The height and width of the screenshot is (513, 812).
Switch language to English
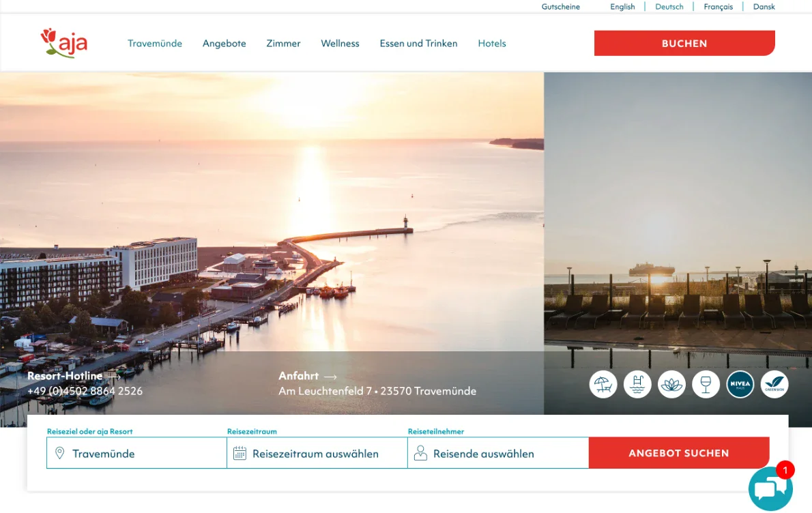[x=622, y=7]
